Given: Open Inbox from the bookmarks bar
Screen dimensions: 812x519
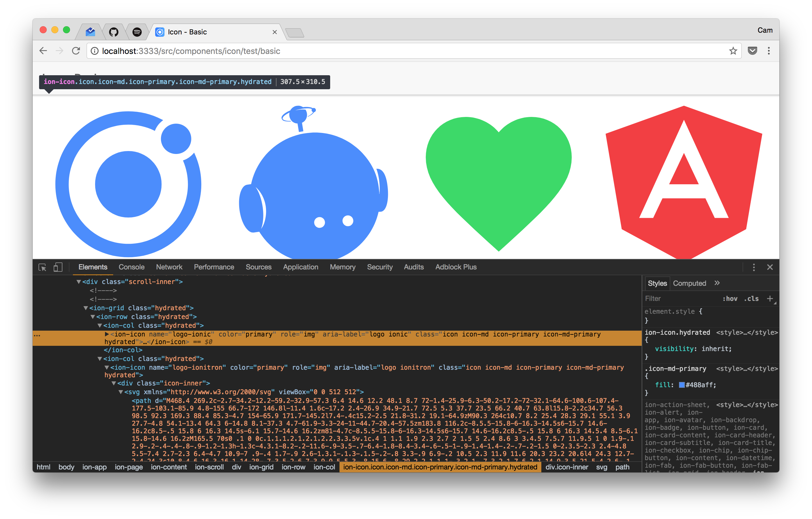Looking at the screenshot, I should [x=90, y=32].
